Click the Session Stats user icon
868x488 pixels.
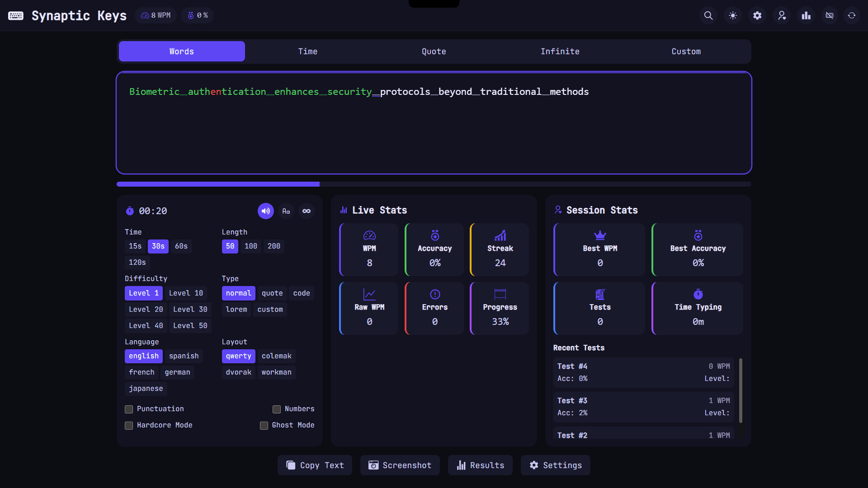[558, 210]
